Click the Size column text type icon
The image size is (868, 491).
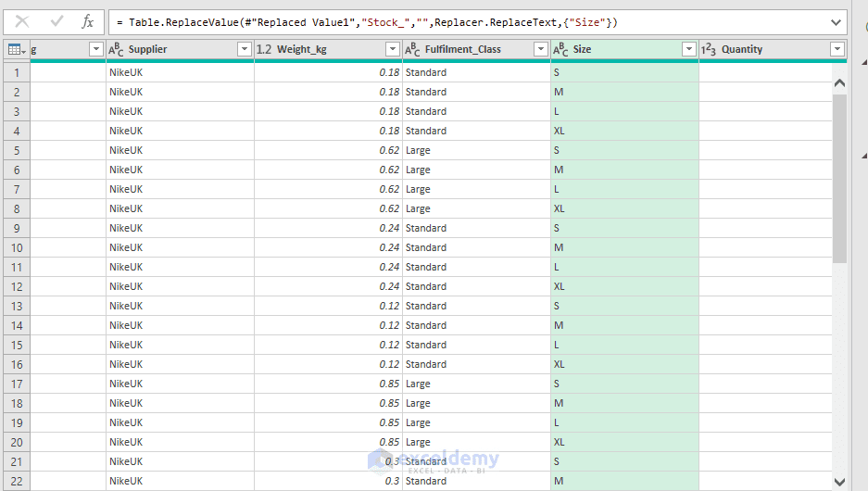[x=560, y=50]
